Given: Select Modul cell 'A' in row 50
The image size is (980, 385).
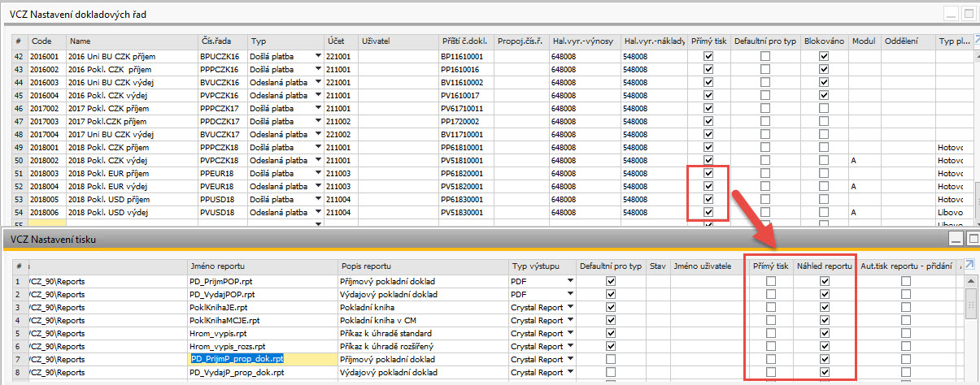Looking at the screenshot, I should (x=865, y=160).
